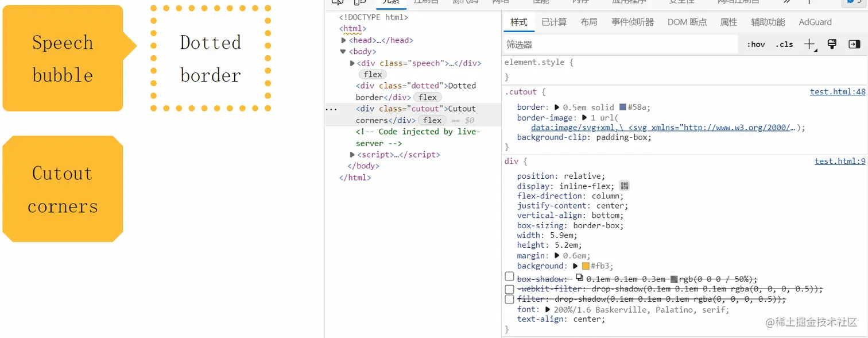Open the AdGuard tab
This screenshot has height=338, width=868.
click(x=815, y=22)
